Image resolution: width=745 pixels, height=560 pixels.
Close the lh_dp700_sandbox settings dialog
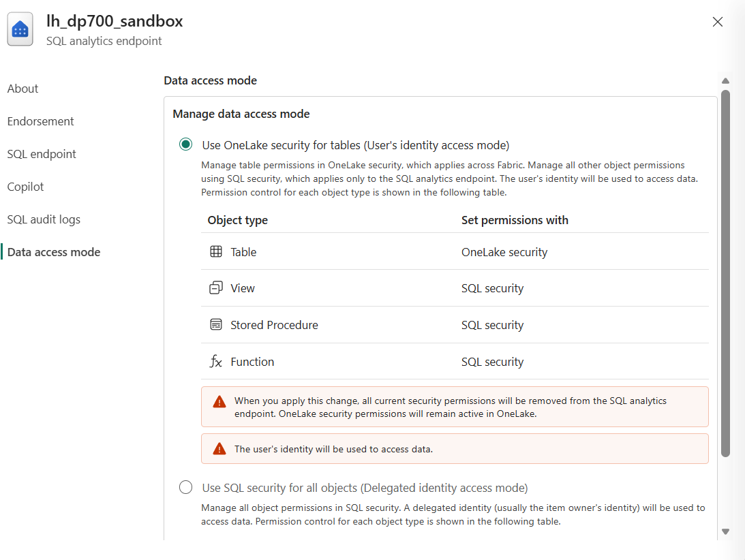click(718, 22)
